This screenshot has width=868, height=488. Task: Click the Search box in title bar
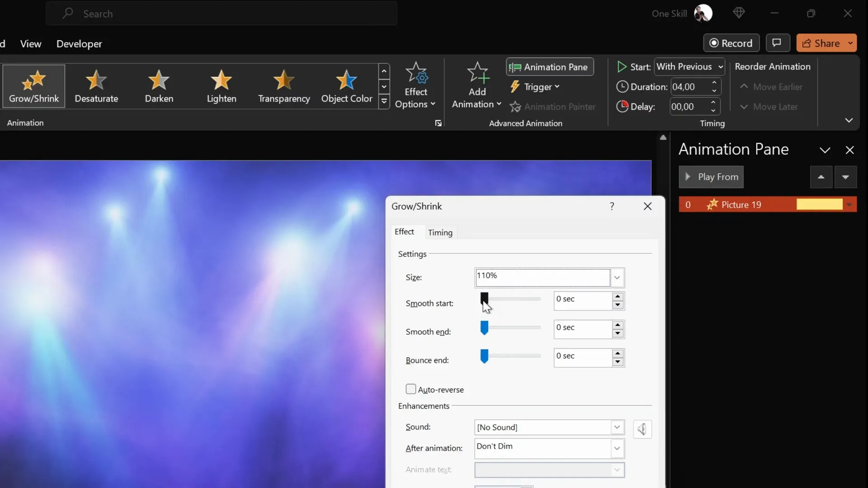pos(222,14)
